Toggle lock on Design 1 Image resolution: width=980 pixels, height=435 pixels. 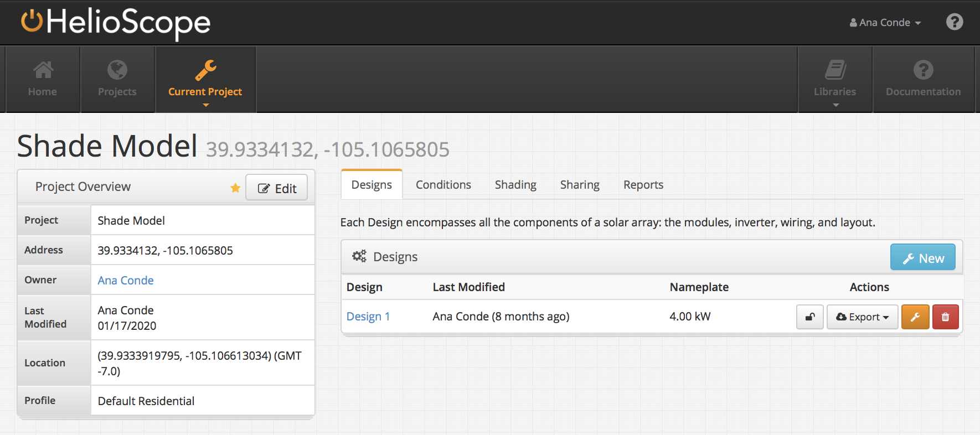(x=810, y=317)
